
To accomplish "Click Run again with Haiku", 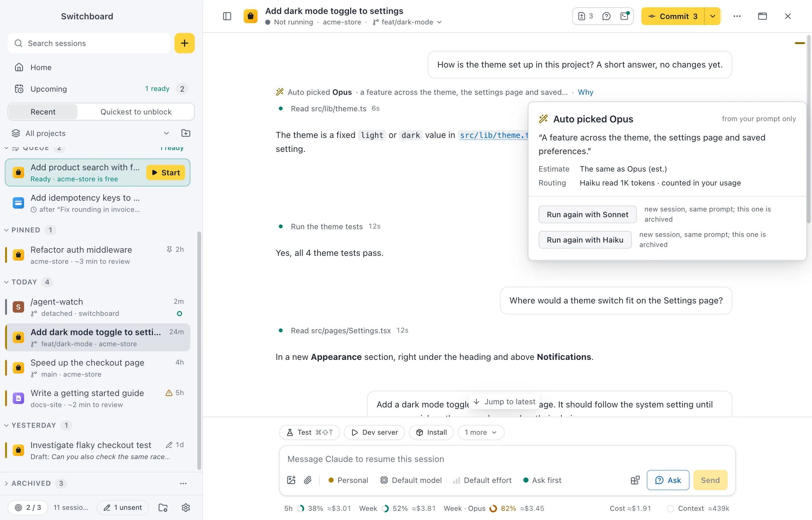I will (585, 240).
